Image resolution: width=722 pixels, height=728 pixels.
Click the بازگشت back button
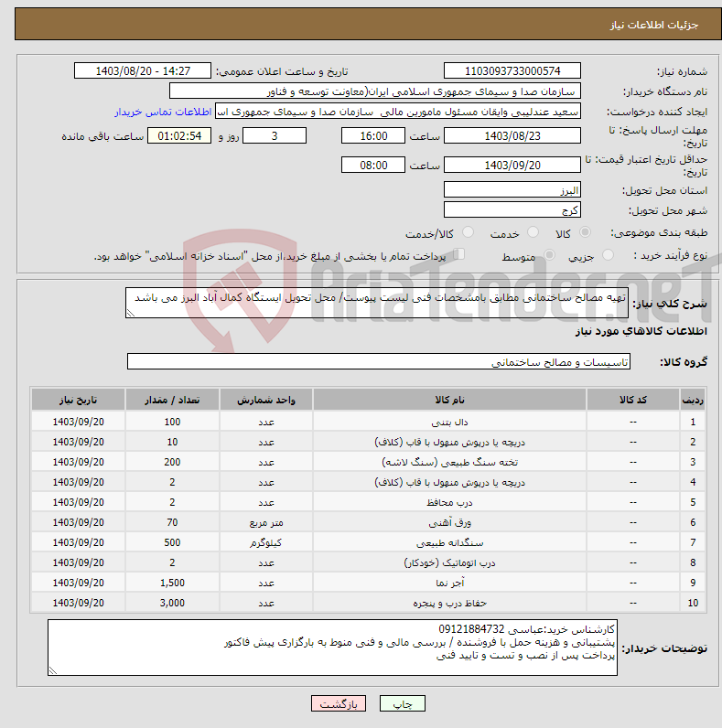[x=339, y=703]
